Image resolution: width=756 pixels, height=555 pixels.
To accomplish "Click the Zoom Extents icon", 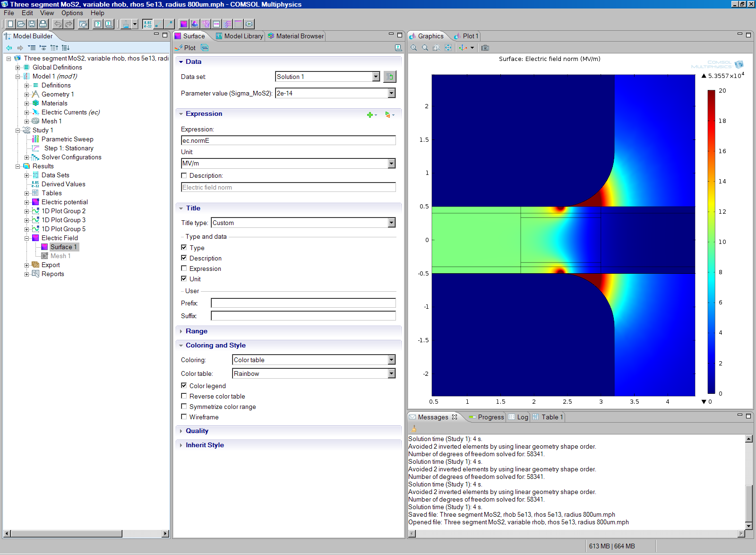I will [448, 48].
